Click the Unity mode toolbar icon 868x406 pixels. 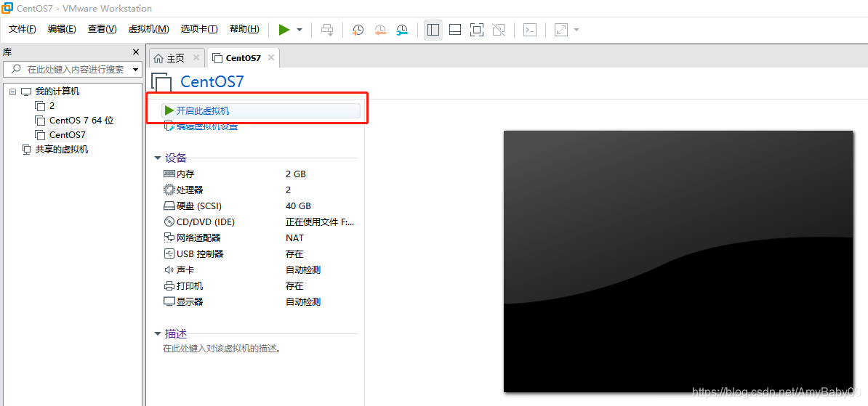(x=499, y=30)
